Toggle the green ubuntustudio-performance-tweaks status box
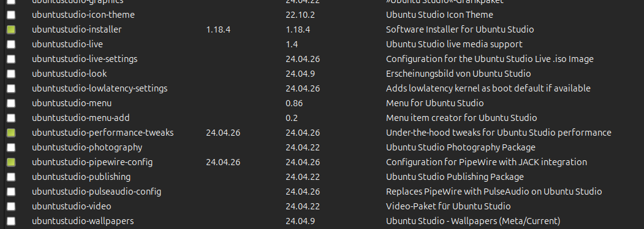 pos(11,133)
